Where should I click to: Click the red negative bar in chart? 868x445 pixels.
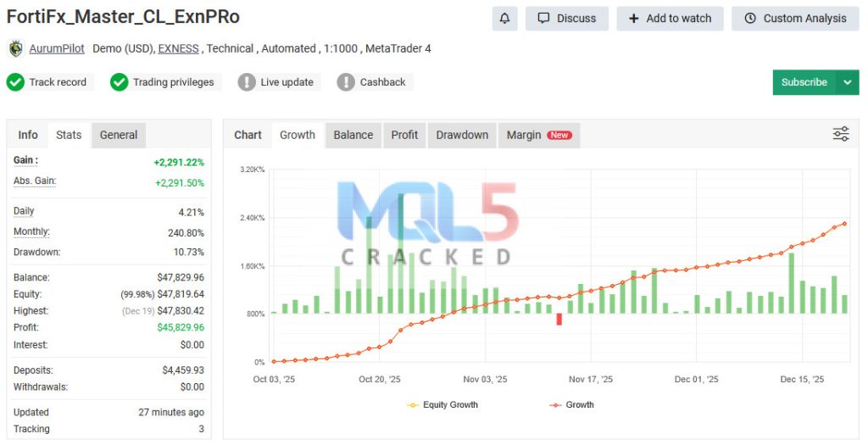pyautogui.click(x=559, y=320)
